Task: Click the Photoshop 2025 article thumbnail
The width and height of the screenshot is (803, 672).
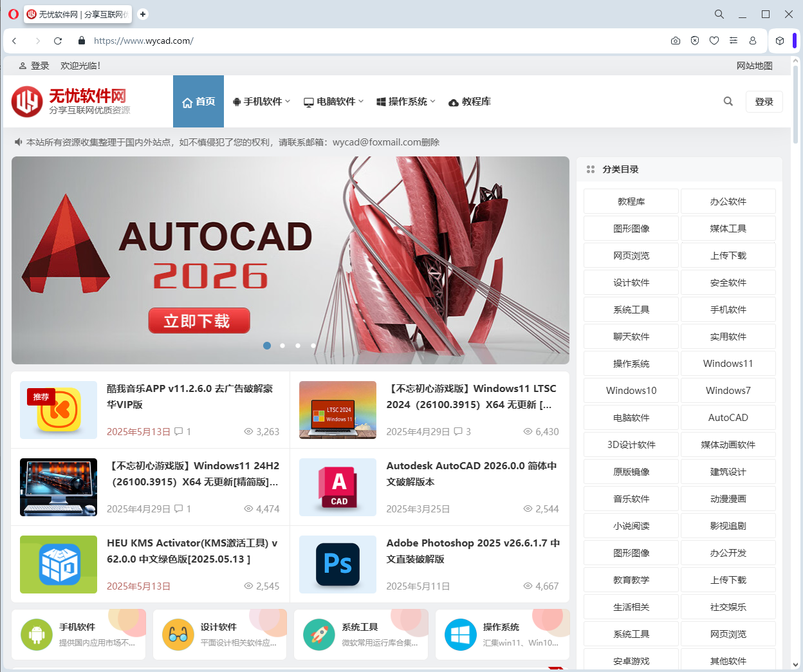Action: coord(337,565)
